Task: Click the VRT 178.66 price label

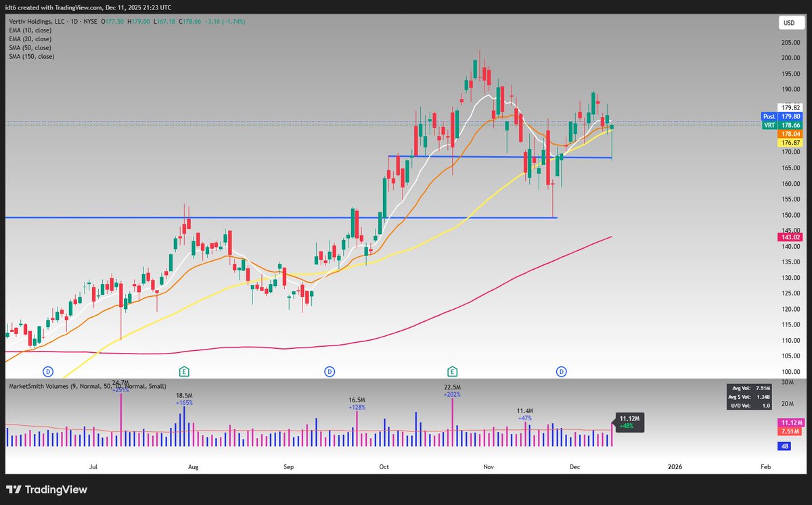Action: pyautogui.click(x=782, y=125)
